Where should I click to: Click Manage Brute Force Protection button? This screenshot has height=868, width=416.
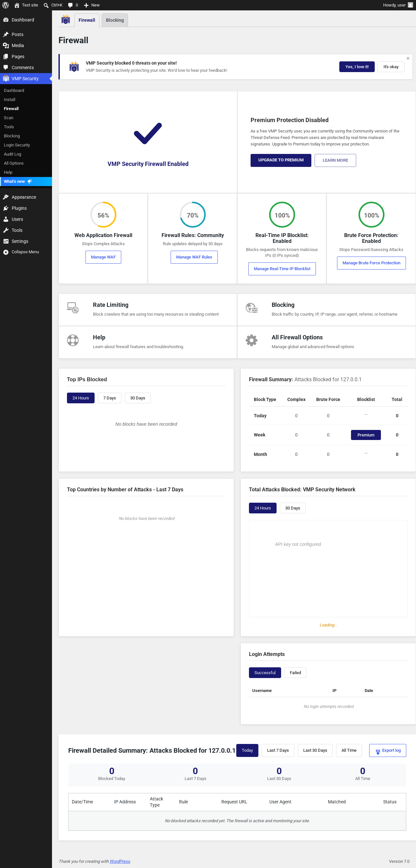(371, 263)
